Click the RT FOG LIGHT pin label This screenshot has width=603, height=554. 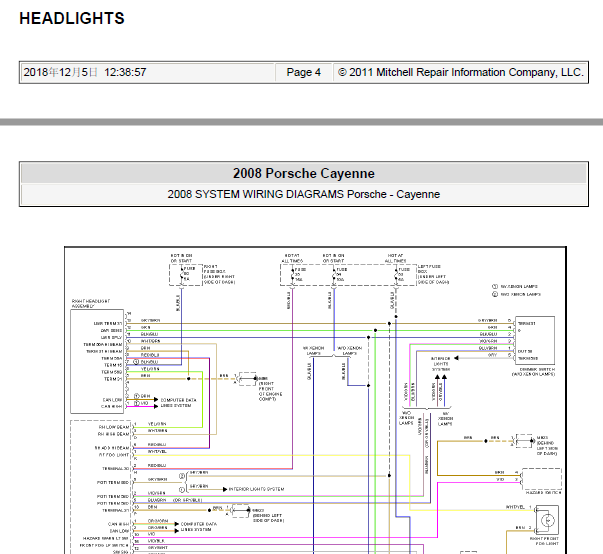tap(114, 455)
